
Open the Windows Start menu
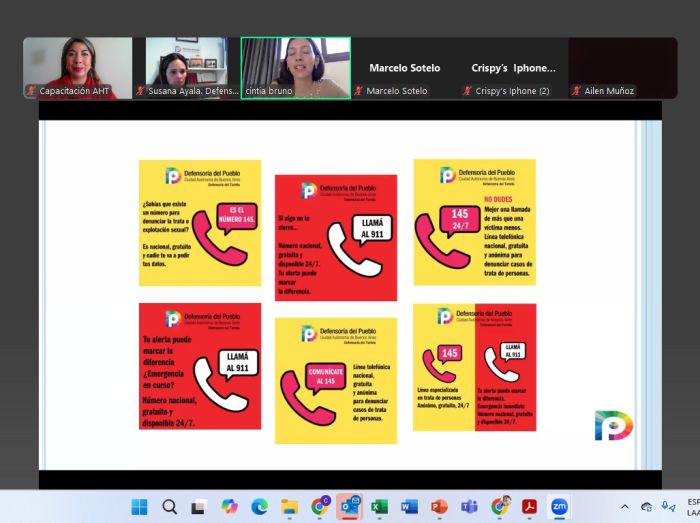(x=139, y=506)
